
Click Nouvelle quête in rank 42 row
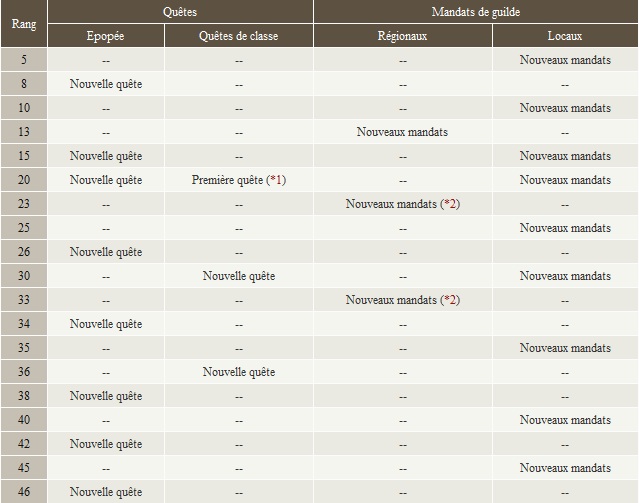point(106,444)
